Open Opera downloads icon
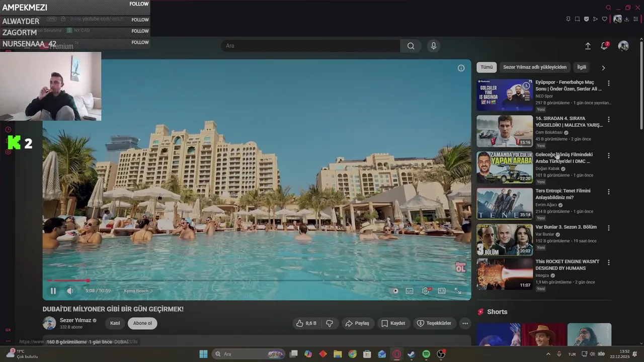 (627, 19)
